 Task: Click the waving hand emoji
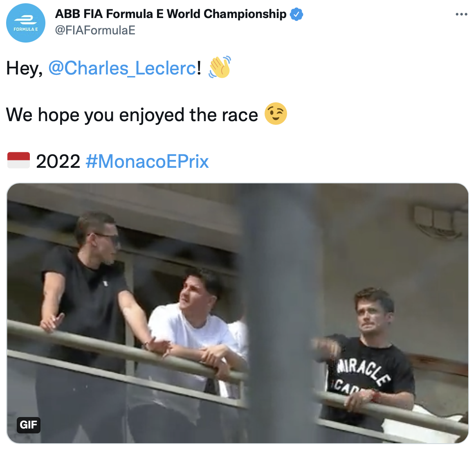click(220, 68)
